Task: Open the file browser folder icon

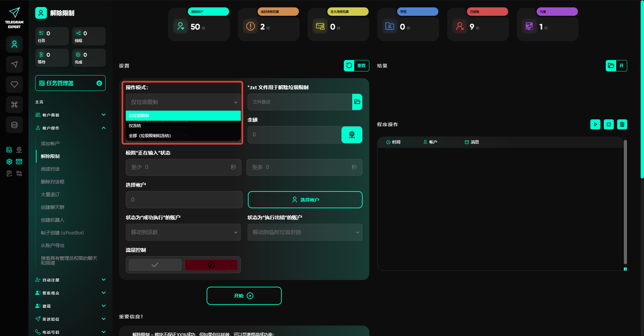Action: [357, 102]
